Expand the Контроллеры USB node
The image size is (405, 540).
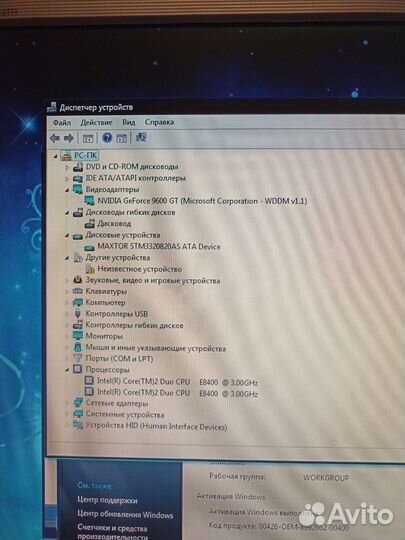click(x=67, y=314)
